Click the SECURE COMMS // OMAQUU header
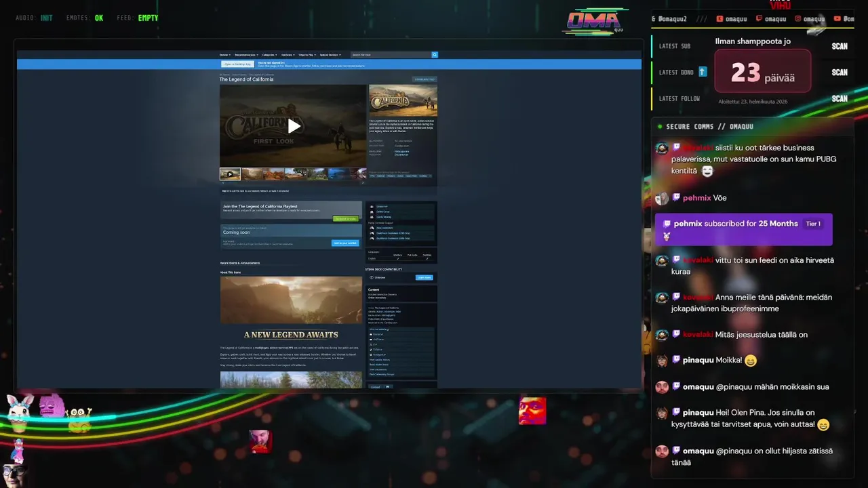Image resolution: width=868 pixels, height=488 pixels. (x=709, y=127)
